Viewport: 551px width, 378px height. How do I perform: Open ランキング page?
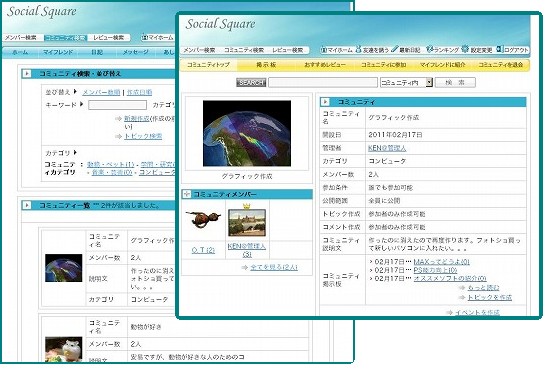point(442,50)
